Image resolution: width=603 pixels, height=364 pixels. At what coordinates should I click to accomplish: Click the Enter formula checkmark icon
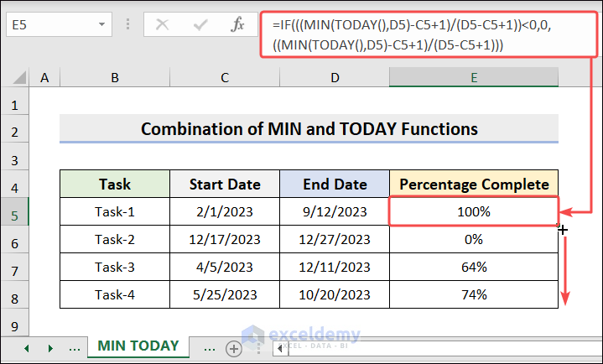(x=200, y=24)
